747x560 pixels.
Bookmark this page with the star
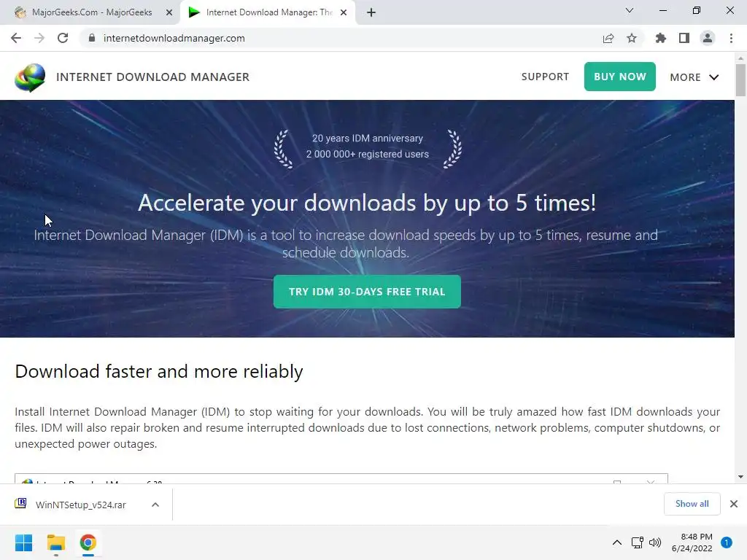click(632, 38)
